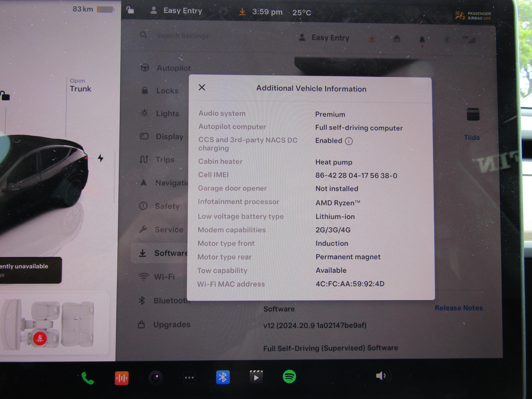Open the Bluetooth app in dock
The height and width of the screenshot is (399, 532).
point(223,377)
